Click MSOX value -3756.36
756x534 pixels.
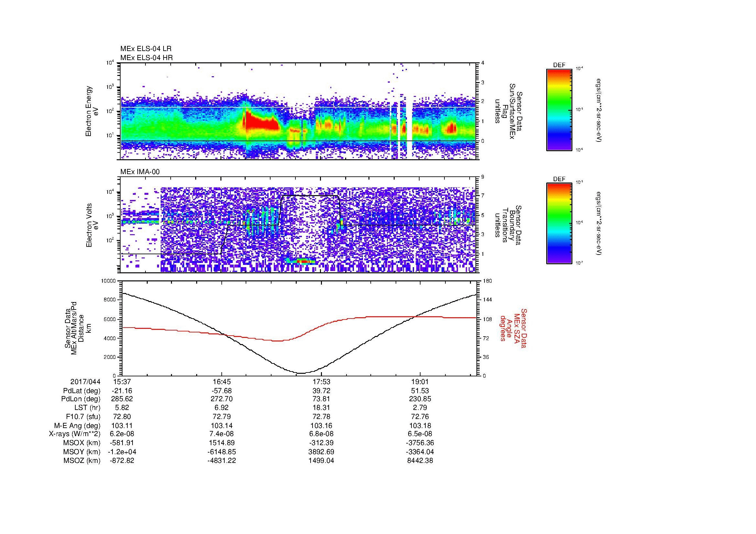pyautogui.click(x=420, y=443)
